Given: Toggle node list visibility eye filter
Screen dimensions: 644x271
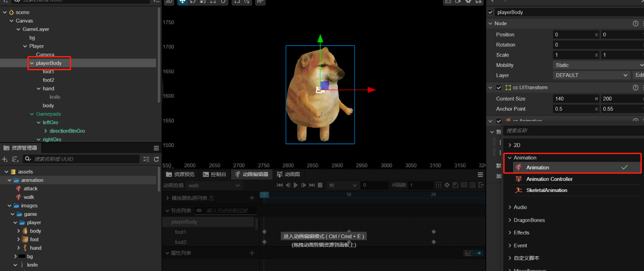Looking at the screenshot, I should (199, 211).
